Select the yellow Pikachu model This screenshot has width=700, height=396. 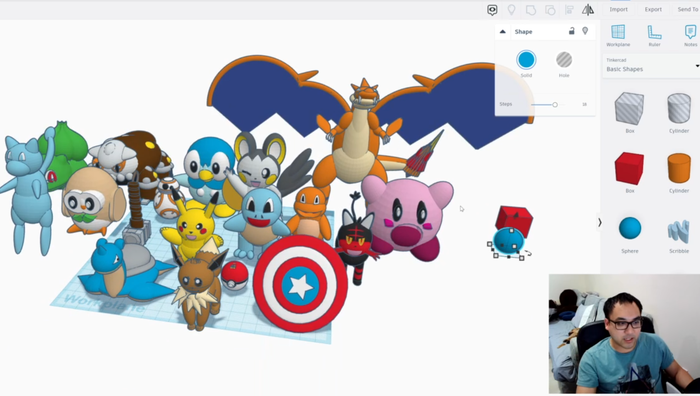pyautogui.click(x=193, y=228)
